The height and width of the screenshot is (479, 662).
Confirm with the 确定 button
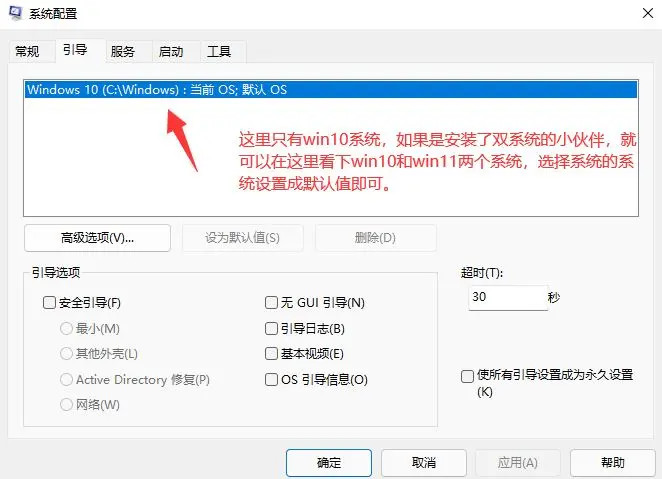tap(329, 463)
